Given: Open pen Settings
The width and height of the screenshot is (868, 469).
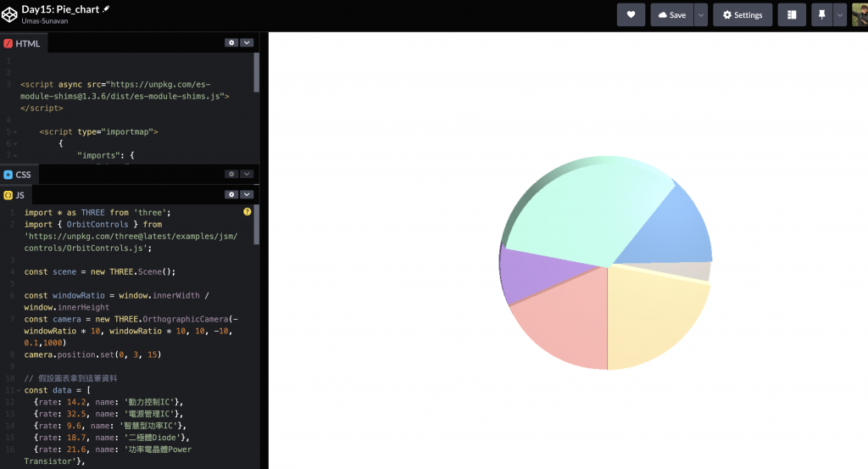Looking at the screenshot, I should pyautogui.click(x=743, y=15).
